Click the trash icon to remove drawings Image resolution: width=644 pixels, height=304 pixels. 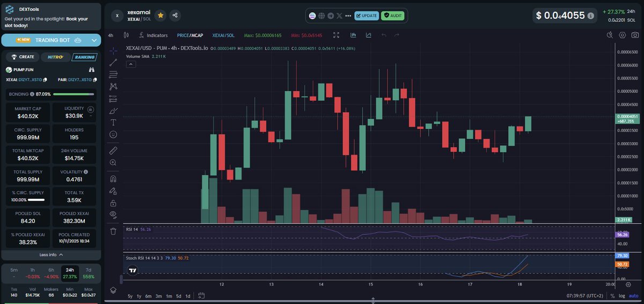click(113, 231)
